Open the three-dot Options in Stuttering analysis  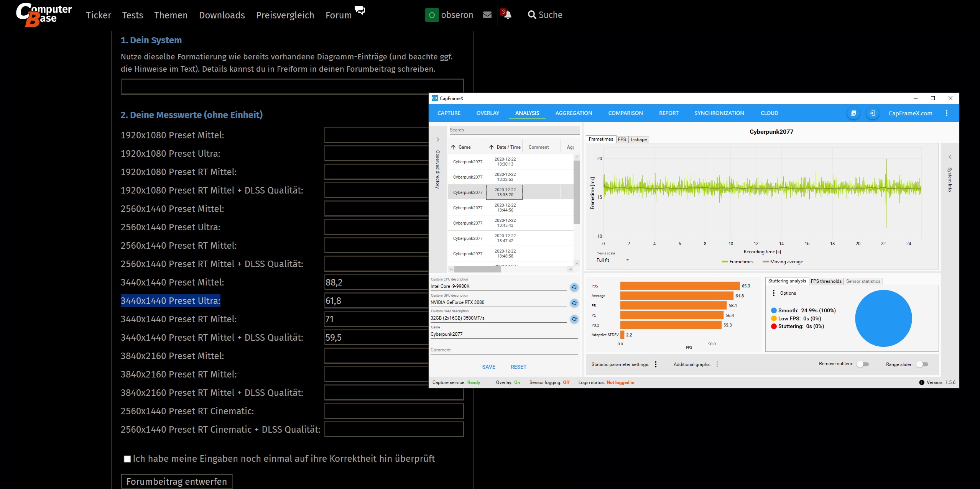coord(774,293)
